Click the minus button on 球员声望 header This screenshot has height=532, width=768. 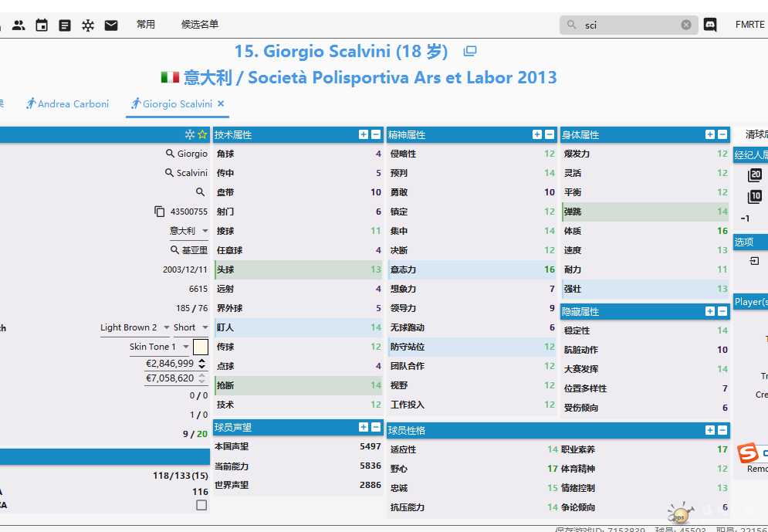(x=376, y=427)
